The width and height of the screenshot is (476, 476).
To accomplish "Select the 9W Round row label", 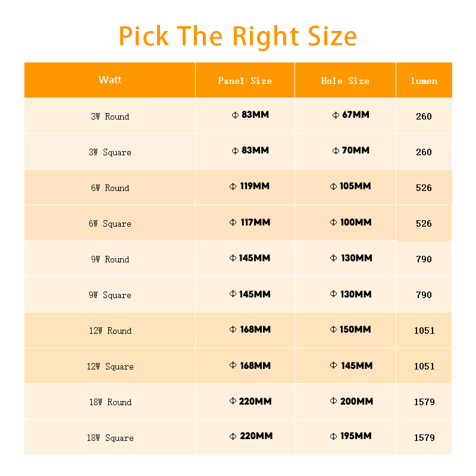I will [110, 259].
